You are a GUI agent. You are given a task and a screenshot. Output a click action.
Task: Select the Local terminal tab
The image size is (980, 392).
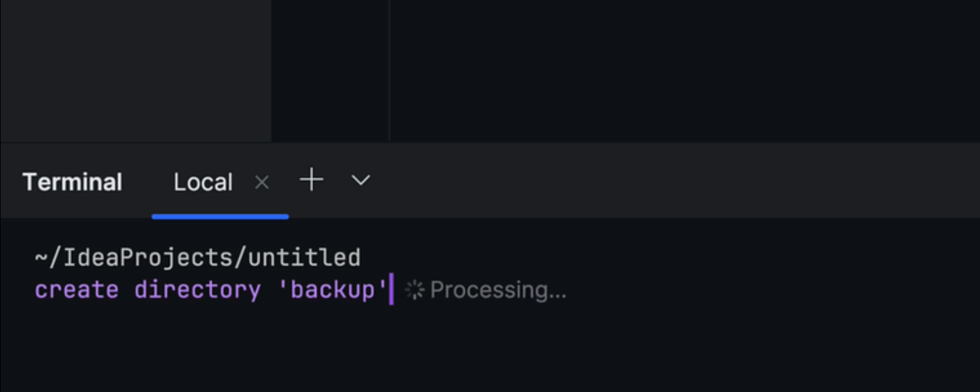coord(203,182)
